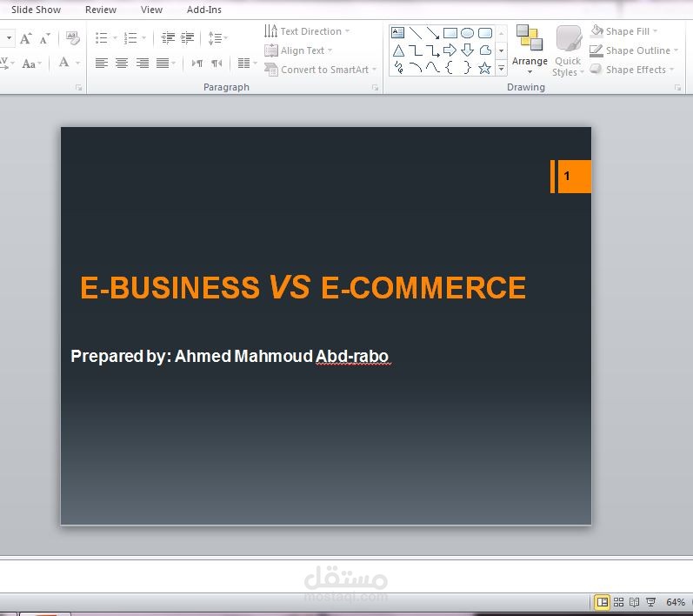Screen dimensions: 693x616
Task: Pick the curve shape
Action: coord(433,68)
